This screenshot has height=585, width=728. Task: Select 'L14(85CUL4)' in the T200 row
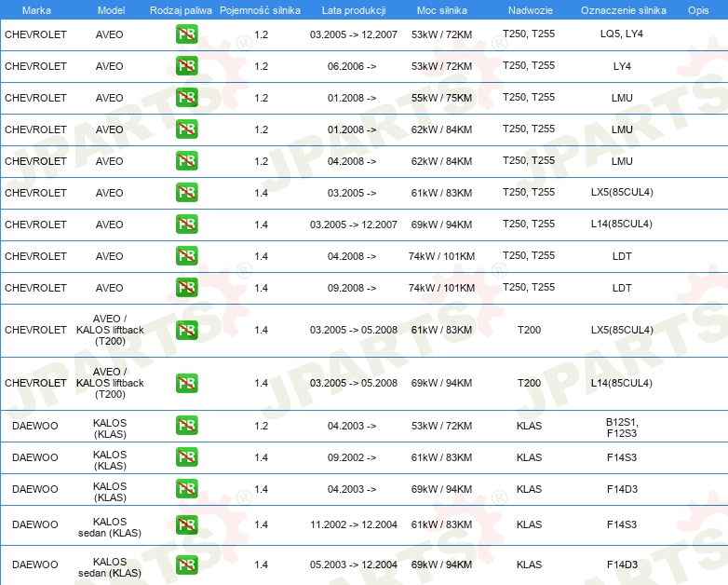pyautogui.click(x=622, y=383)
